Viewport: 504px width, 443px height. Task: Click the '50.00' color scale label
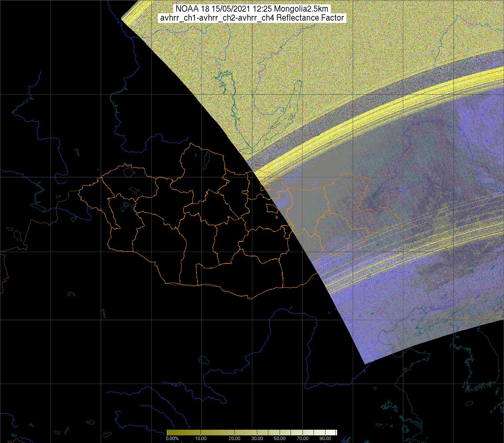tap(280, 438)
